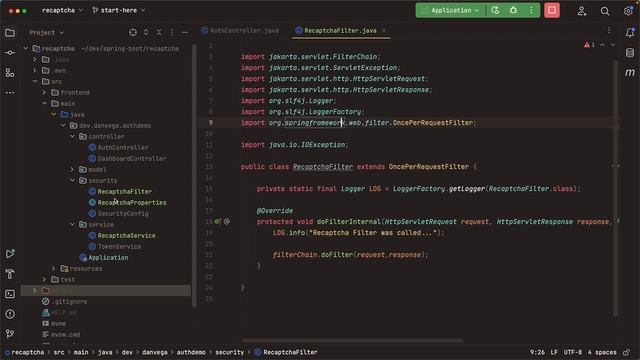Open the Code With Me user icon
The image size is (640, 360).
(582, 11)
